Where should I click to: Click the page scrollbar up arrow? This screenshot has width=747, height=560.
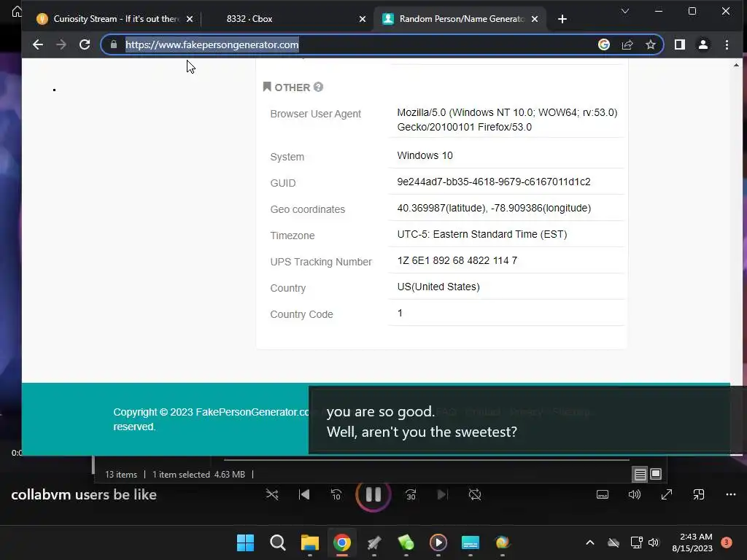click(x=737, y=65)
